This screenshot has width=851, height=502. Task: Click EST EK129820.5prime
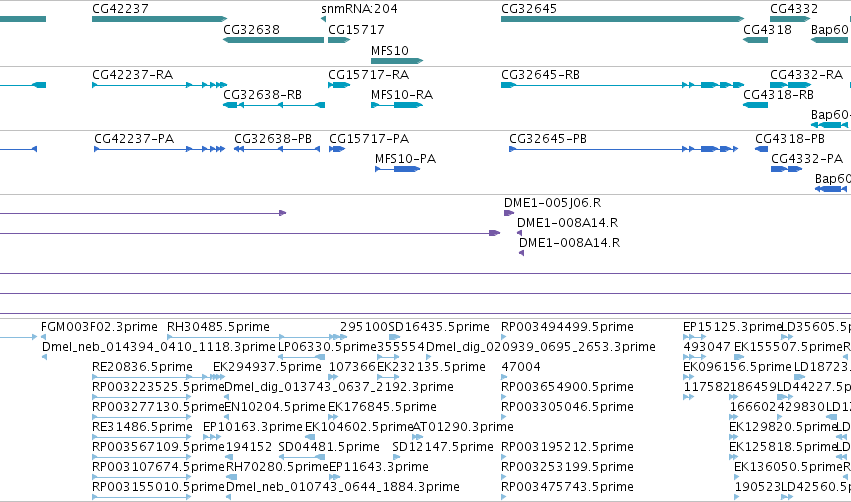click(x=783, y=427)
